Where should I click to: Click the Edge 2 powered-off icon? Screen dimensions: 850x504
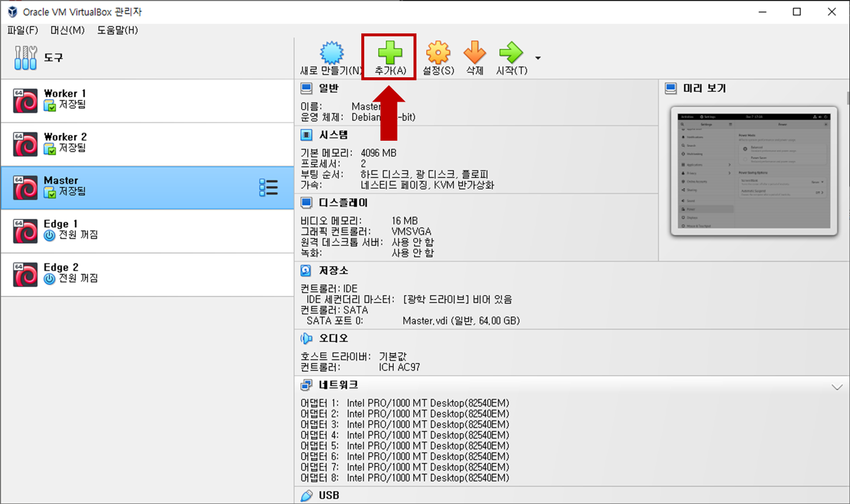click(50, 279)
